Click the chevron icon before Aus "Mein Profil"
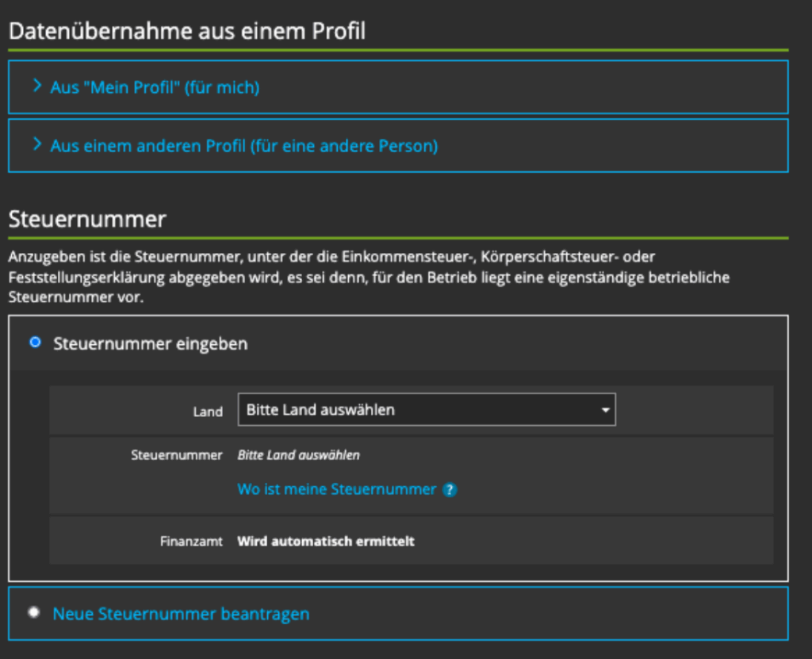812x659 pixels. pos(36,86)
